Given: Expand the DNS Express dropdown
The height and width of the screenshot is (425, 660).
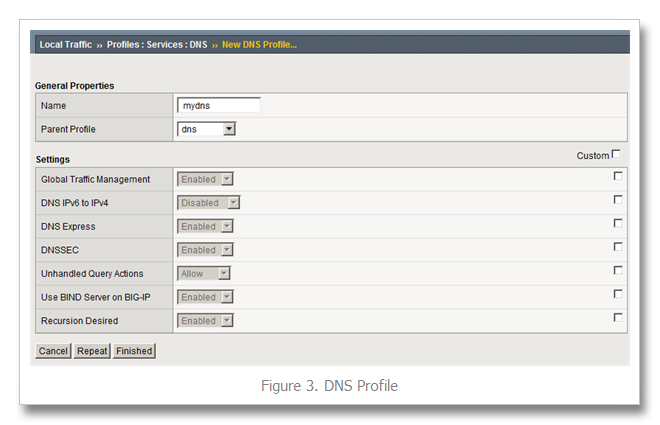Looking at the screenshot, I should tap(205, 226).
